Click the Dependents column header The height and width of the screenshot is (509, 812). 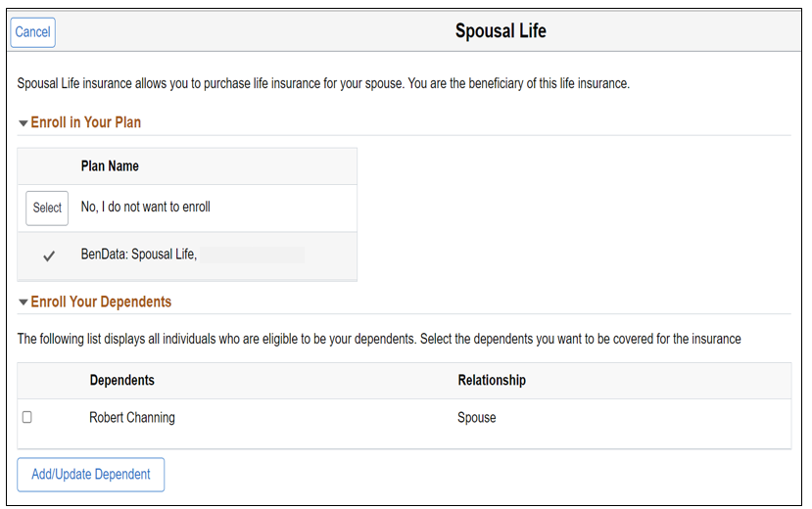[x=121, y=380]
